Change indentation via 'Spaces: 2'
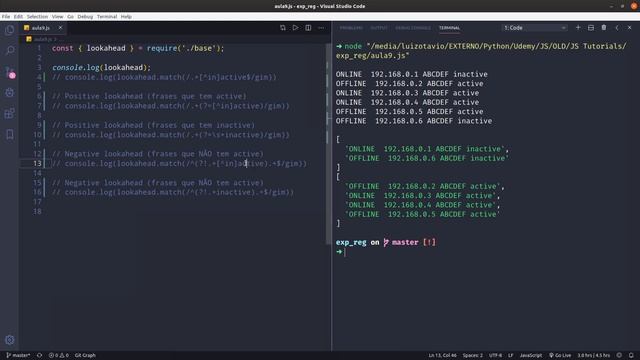Screen dimensions: 640x360 [x=473, y=356]
